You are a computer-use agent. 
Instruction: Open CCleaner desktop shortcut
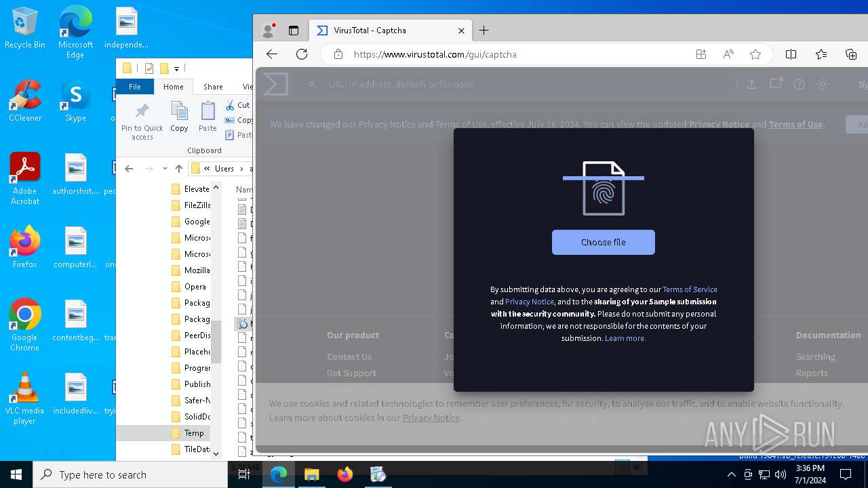(24, 101)
